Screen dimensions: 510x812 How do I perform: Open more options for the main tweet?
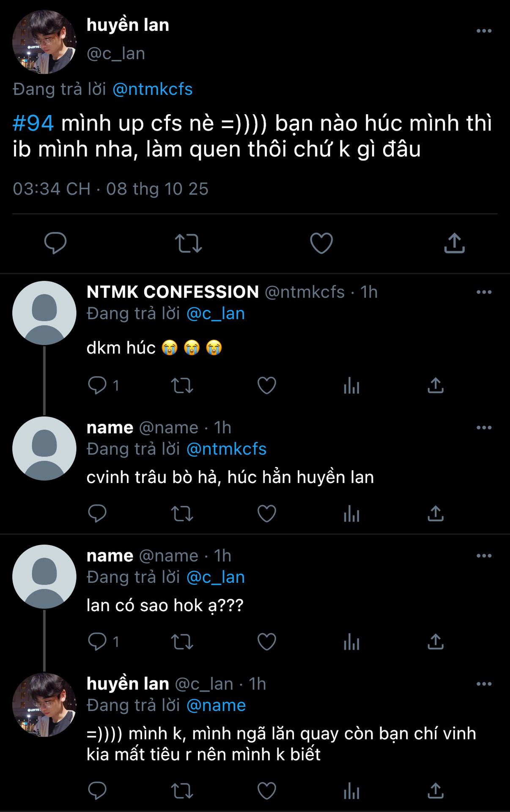[x=484, y=31]
